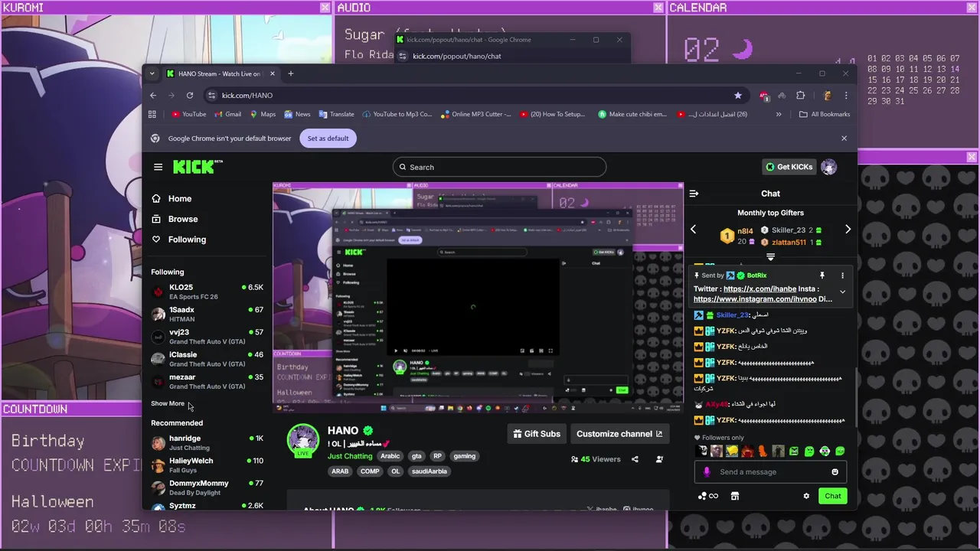Open the chat shop icon
This screenshot has height=551, width=980.
pyautogui.click(x=735, y=496)
